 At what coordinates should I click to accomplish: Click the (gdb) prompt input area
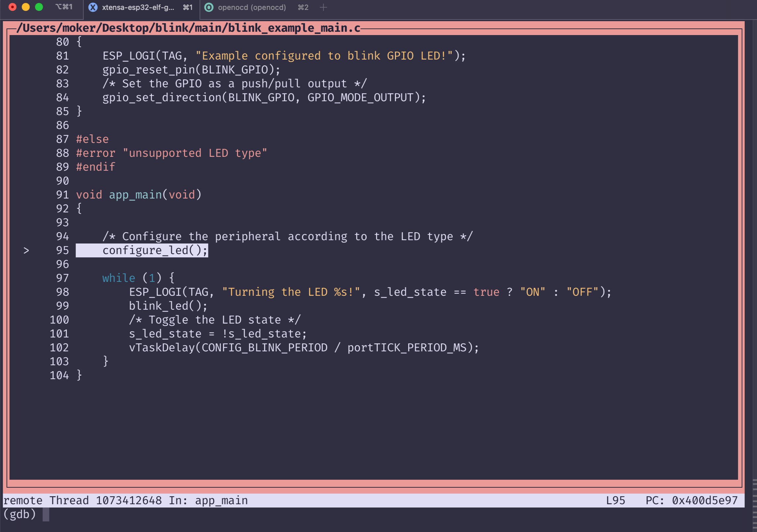tap(46, 515)
